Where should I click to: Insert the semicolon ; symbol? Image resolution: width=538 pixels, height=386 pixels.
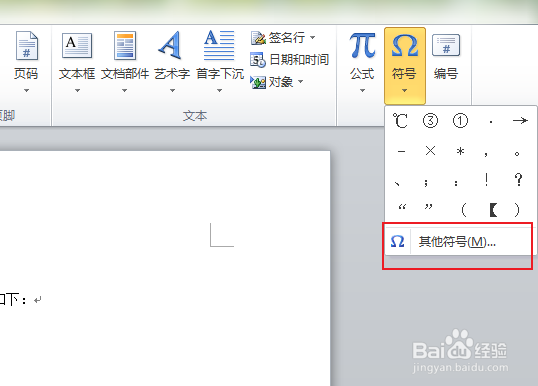point(426,182)
